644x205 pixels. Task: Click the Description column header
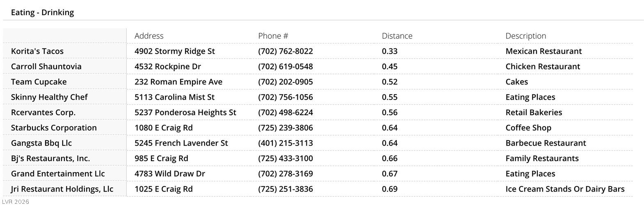[525, 36]
